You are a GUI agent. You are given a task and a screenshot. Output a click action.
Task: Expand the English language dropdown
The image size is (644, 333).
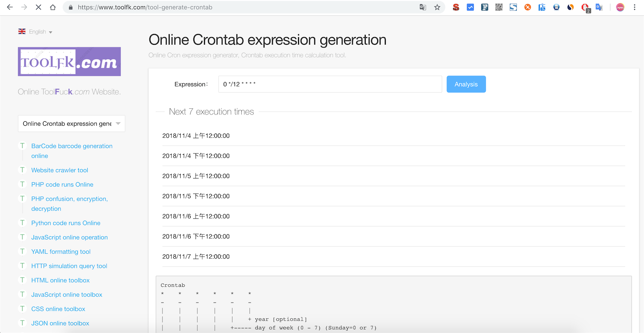[38, 31]
